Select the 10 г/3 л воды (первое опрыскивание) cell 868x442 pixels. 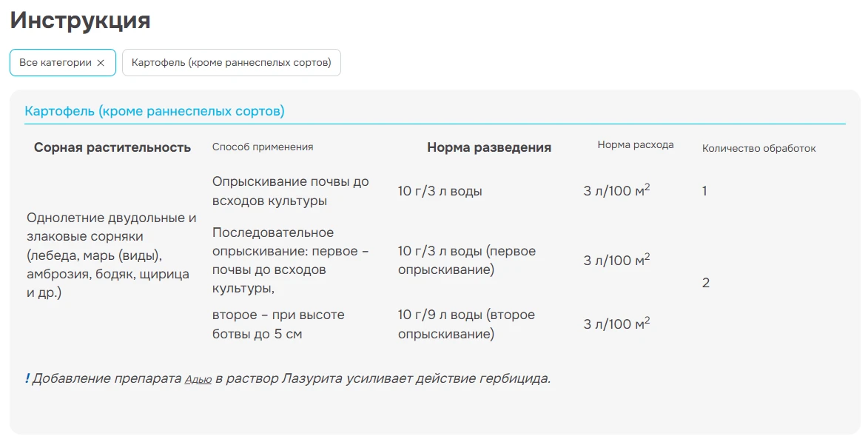coord(466,261)
